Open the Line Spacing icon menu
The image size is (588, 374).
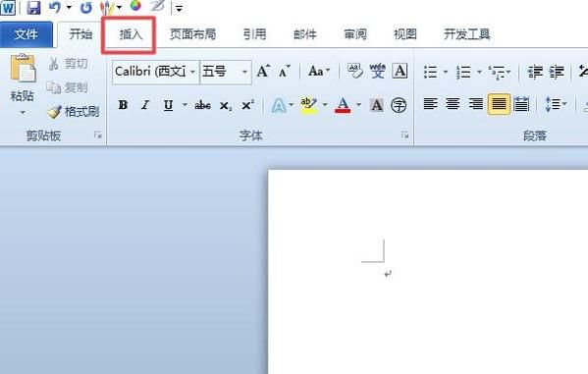point(556,104)
